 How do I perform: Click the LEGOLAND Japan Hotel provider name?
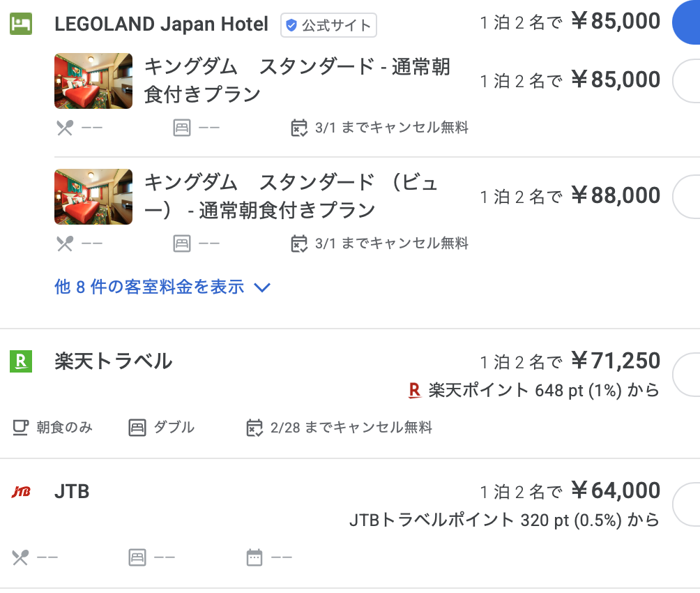point(161,24)
